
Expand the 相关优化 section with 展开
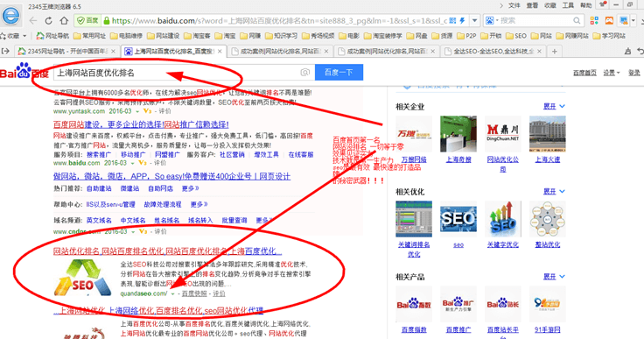point(554,191)
